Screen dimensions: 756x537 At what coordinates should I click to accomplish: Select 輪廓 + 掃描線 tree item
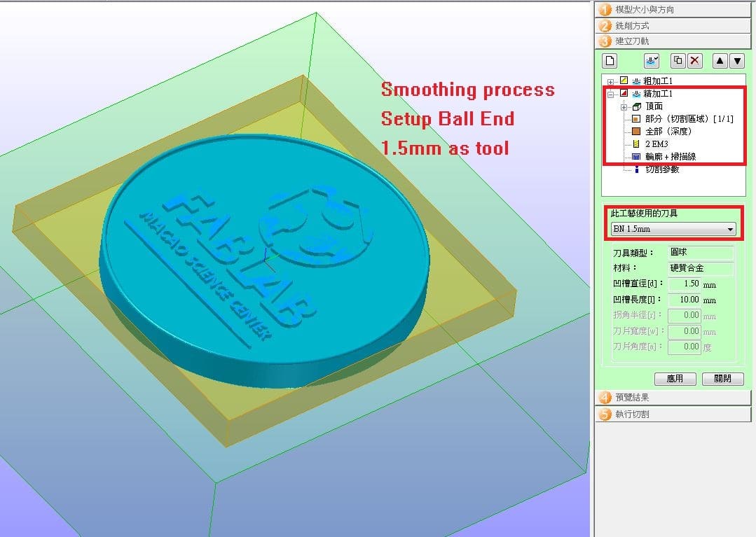tap(671, 157)
